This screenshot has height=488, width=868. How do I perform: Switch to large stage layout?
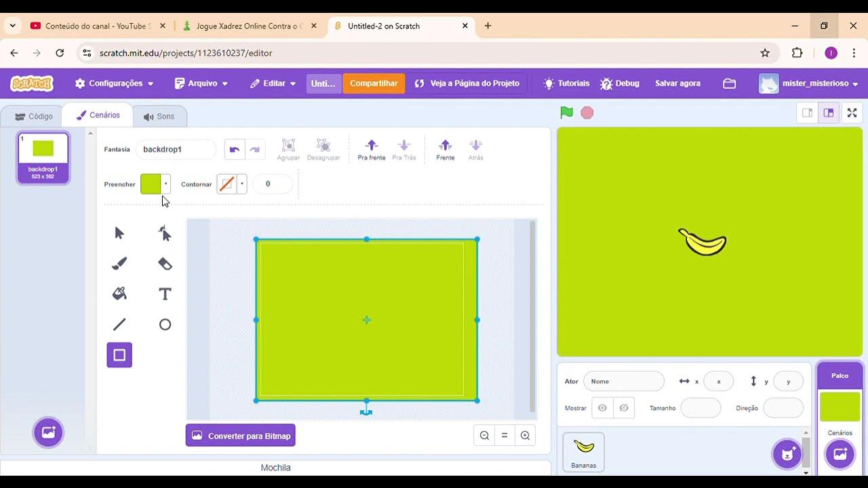[829, 113]
